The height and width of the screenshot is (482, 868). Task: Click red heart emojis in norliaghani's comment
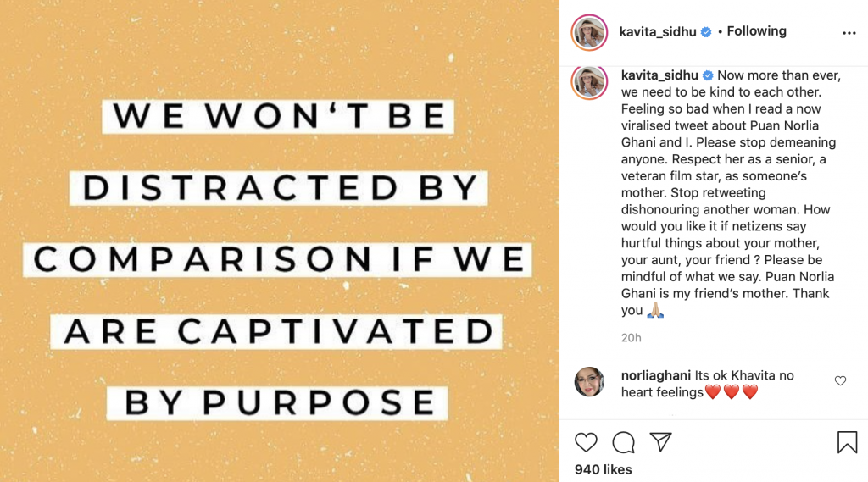[731, 392]
